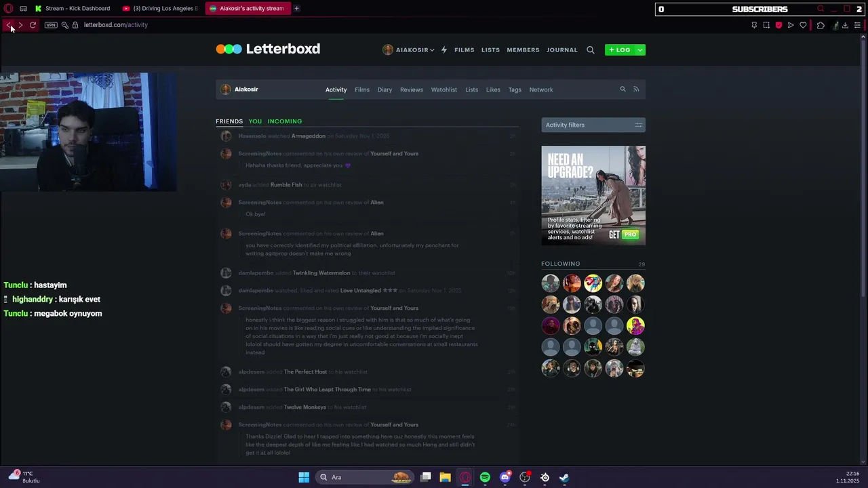The width and height of the screenshot is (868, 488).
Task: Open the extensions cube icon
Action: pos(821,25)
